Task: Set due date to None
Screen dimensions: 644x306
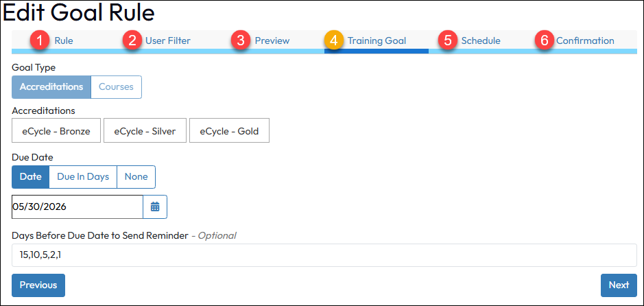Action: (136, 176)
